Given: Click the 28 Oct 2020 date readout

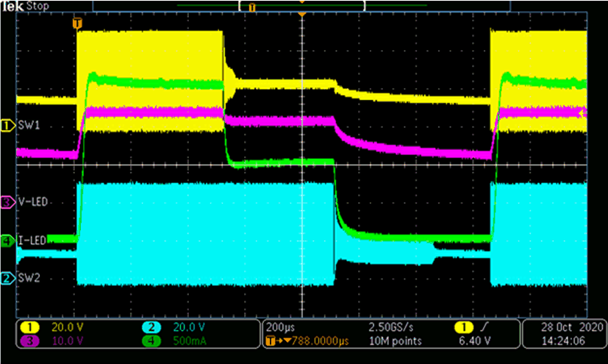Looking at the screenshot, I should [572, 327].
